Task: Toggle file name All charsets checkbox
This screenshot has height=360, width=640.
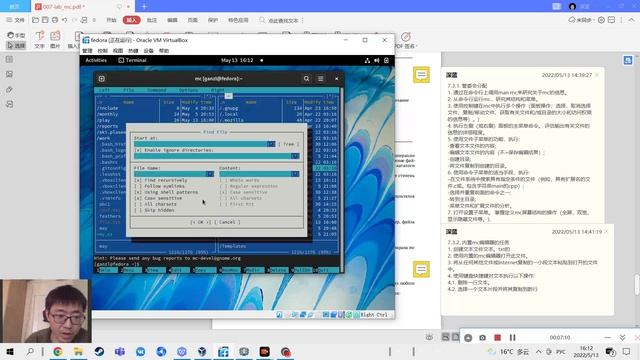Action: tap(138, 204)
